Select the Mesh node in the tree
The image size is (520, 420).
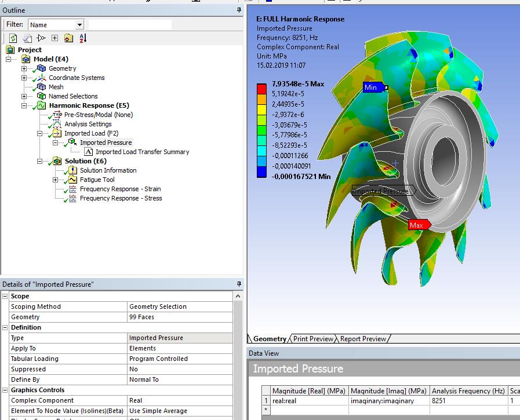pos(56,87)
